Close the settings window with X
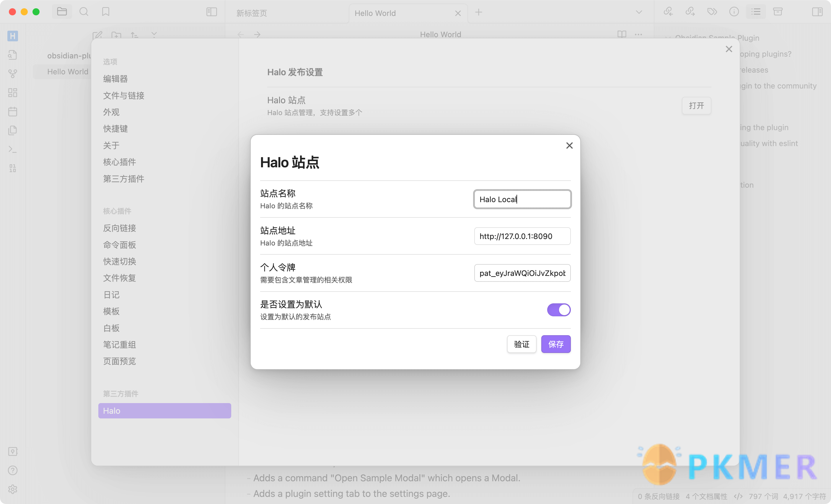Screen dimensions: 831x504 (729, 49)
